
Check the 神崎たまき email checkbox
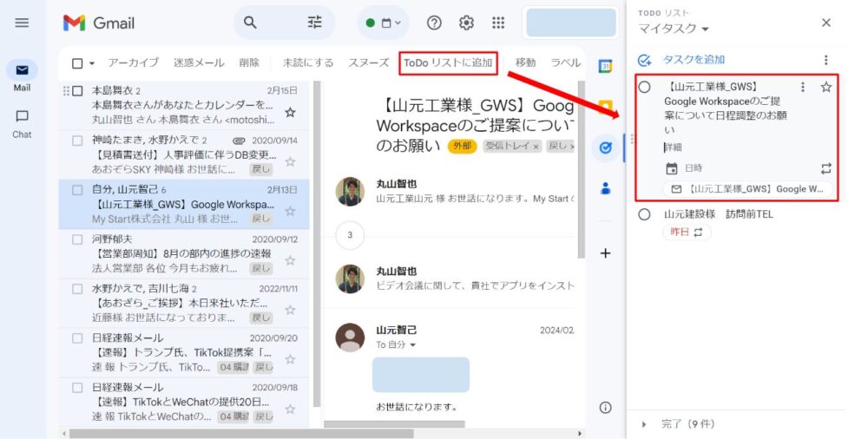(x=77, y=141)
